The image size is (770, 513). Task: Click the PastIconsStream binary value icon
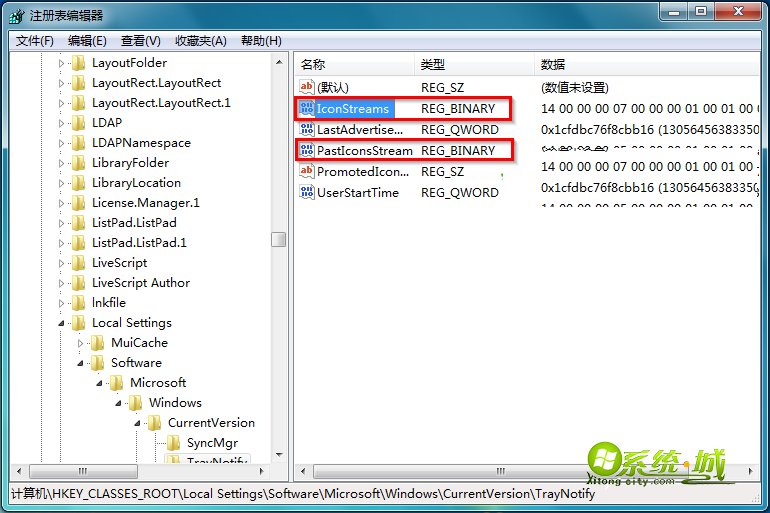(307, 150)
